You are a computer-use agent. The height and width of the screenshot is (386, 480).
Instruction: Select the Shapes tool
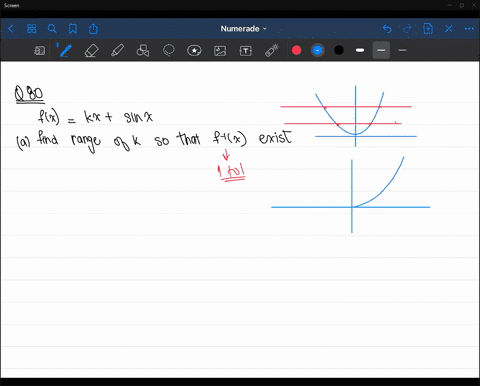pos(143,51)
